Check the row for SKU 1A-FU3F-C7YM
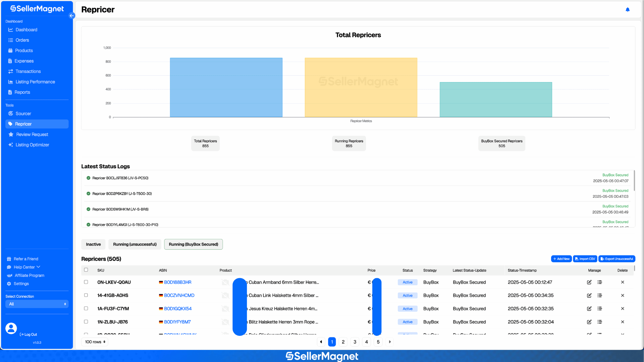 (x=86, y=308)
